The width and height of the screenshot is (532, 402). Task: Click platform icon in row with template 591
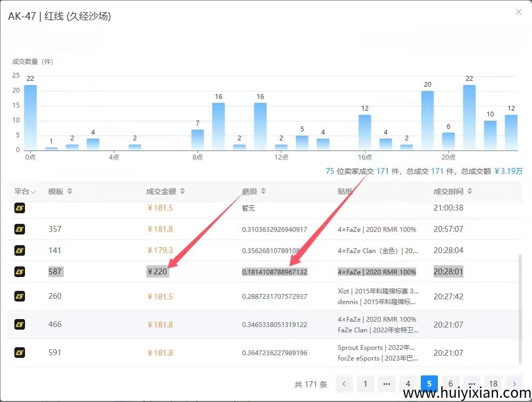[20, 353]
